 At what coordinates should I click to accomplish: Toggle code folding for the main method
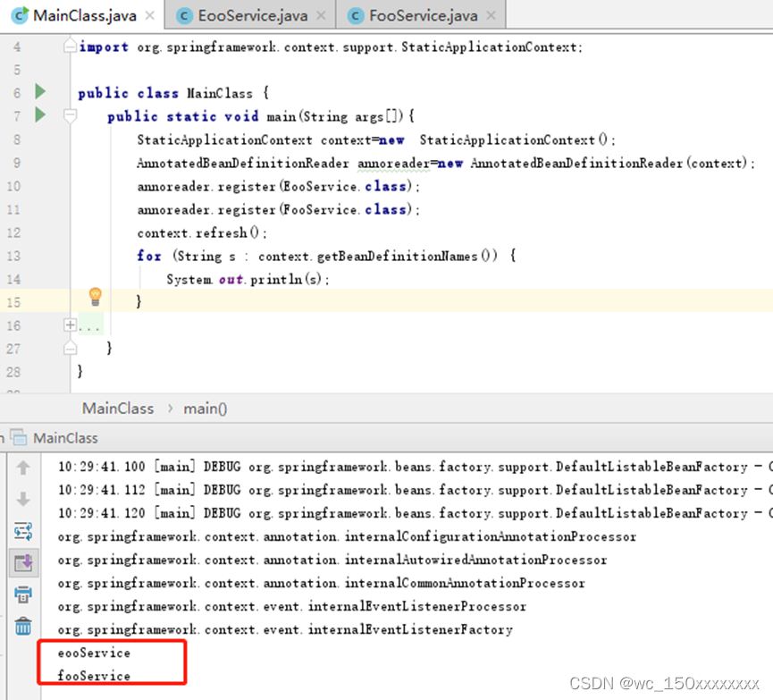[70, 115]
